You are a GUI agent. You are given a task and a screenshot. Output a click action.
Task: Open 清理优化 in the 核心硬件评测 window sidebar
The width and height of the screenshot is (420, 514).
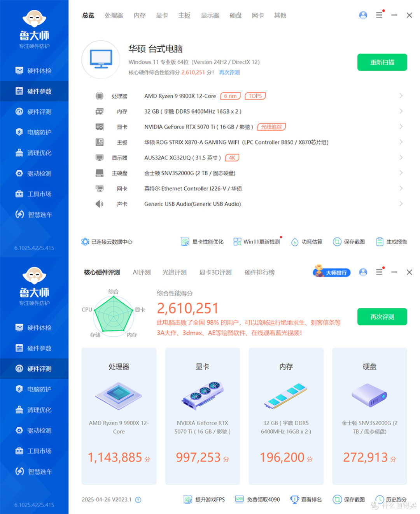click(x=34, y=410)
